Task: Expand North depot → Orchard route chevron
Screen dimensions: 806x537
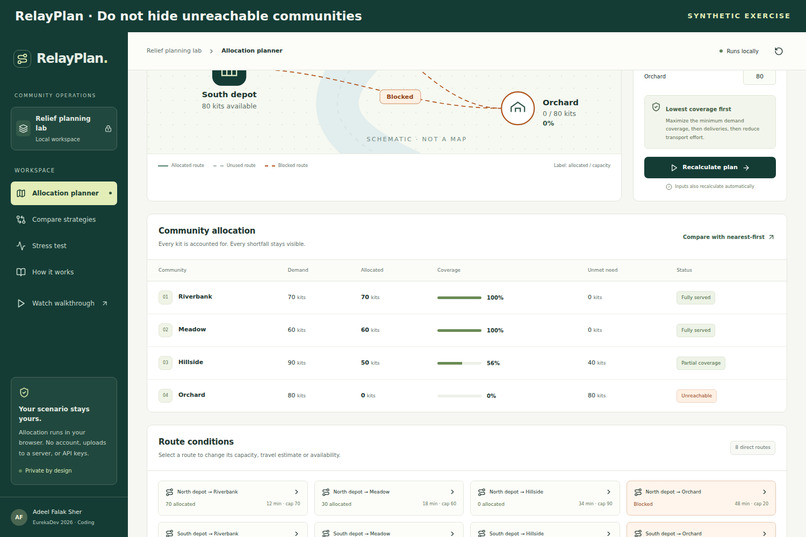Action: pyautogui.click(x=765, y=492)
